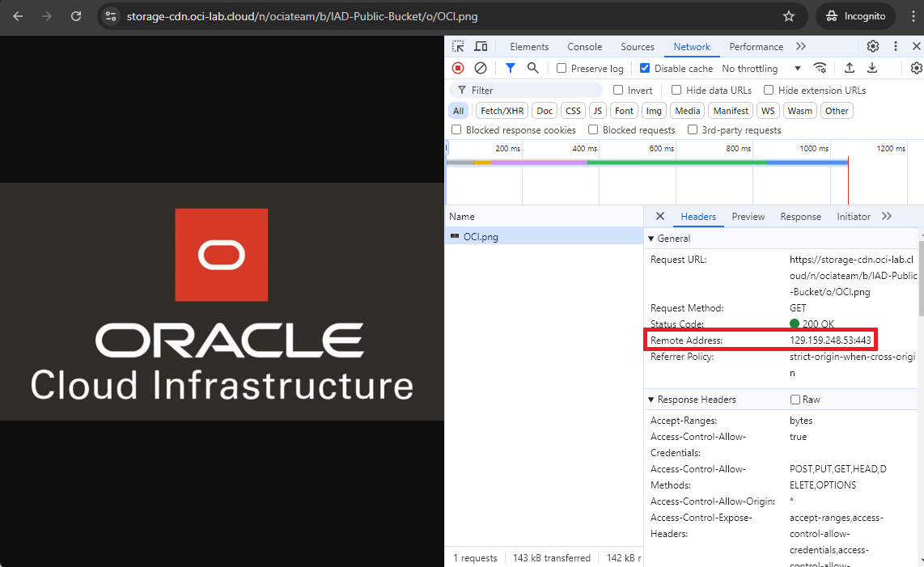Open the Preview tab for request
924x567 pixels.
pos(748,217)
